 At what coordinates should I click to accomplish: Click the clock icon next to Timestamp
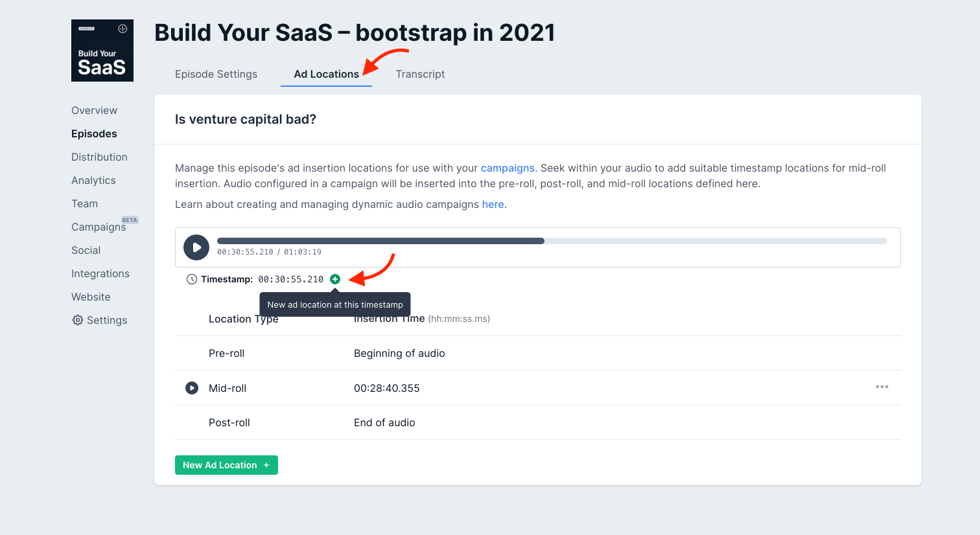[192, 279]
